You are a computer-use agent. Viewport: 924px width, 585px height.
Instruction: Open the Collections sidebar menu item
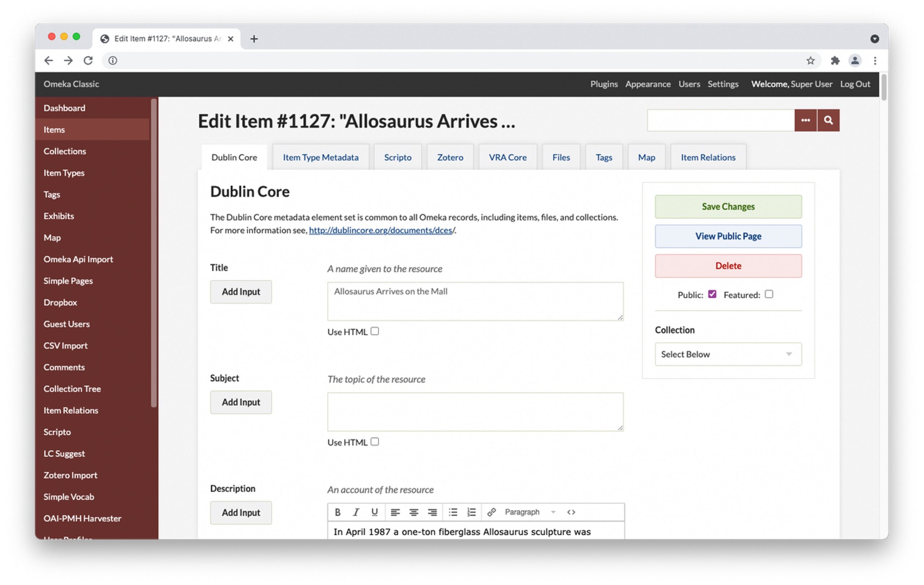coord(65,151)
